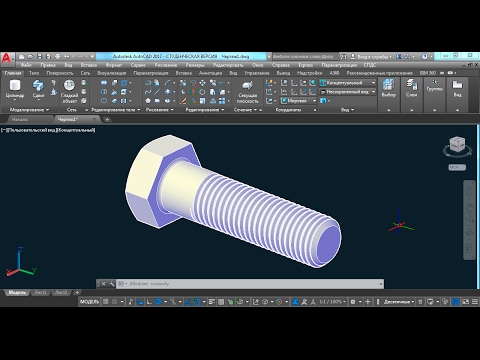Switch to the Визуализация ribbon tab

coord(112,73)
